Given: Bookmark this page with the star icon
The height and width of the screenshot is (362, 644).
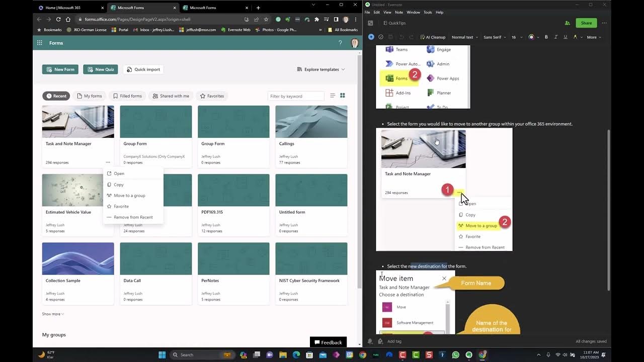Looking at the screenshot, I should coord(266,19).
